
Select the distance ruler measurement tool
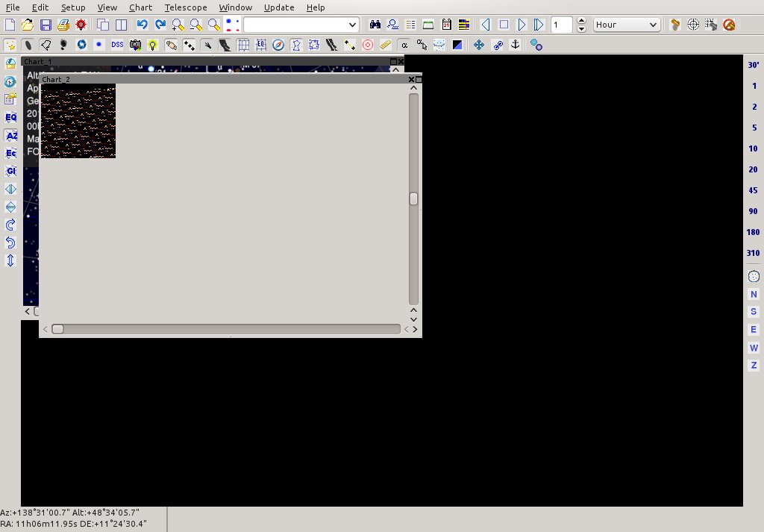[x=386, y=45]
